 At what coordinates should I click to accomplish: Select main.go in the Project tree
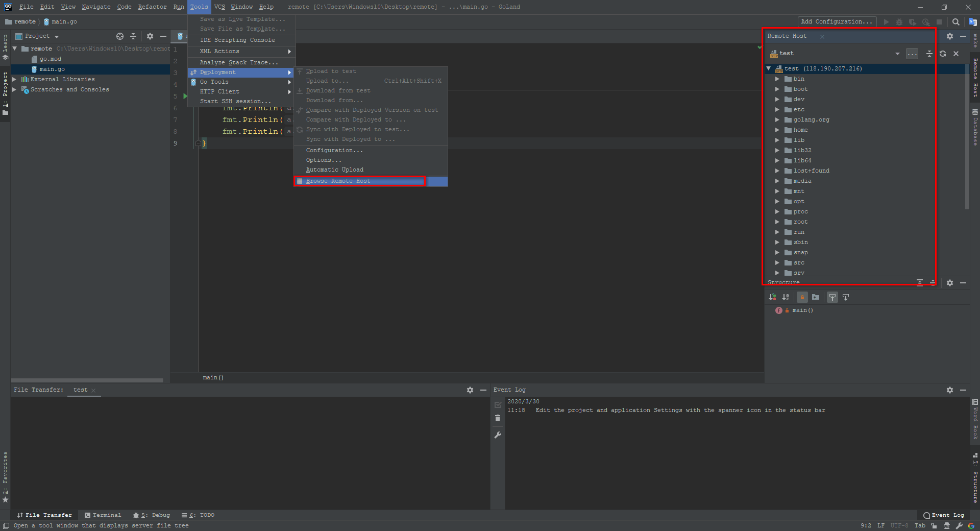[52, 69]
